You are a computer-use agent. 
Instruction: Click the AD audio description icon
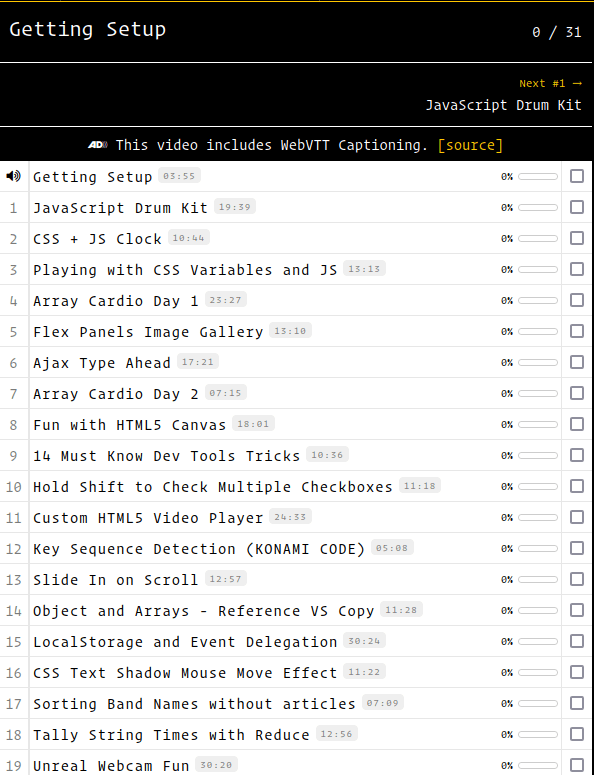point(98,145)
